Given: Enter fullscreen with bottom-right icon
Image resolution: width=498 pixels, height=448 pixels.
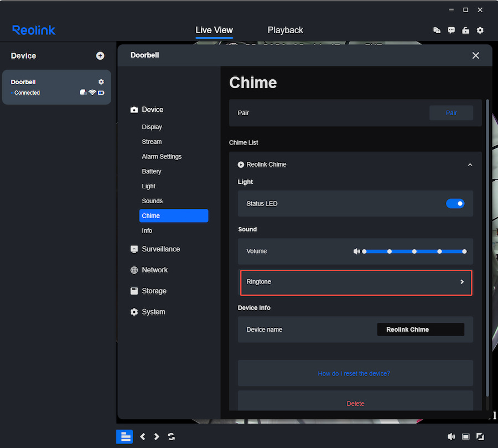Looking at the screenshot, I should [x=480, y=436].
